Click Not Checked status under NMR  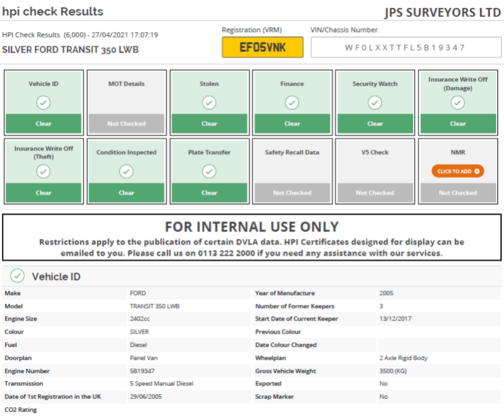pos(458,193)
